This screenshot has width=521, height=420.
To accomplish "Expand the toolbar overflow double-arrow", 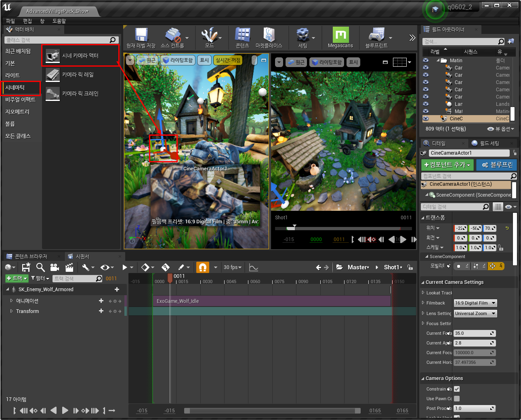I will [x=412, y=38].
